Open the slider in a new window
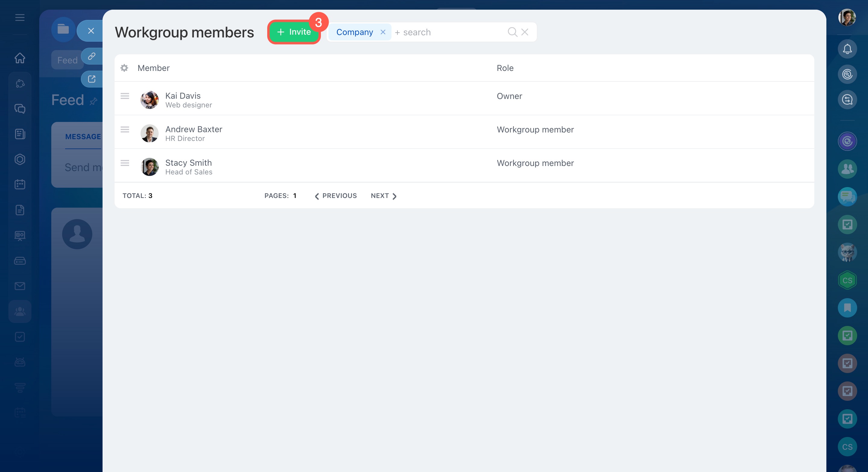868x472 pixels. pos(92,79)
